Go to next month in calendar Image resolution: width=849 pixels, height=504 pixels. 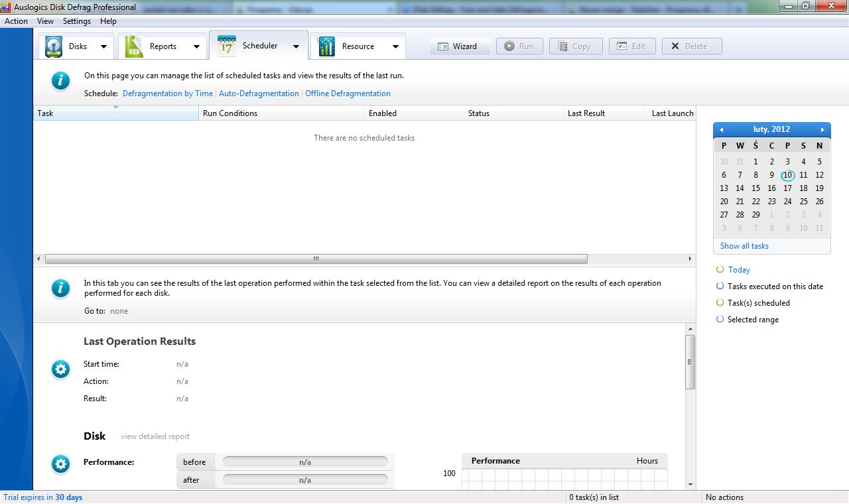click(822, 129)
